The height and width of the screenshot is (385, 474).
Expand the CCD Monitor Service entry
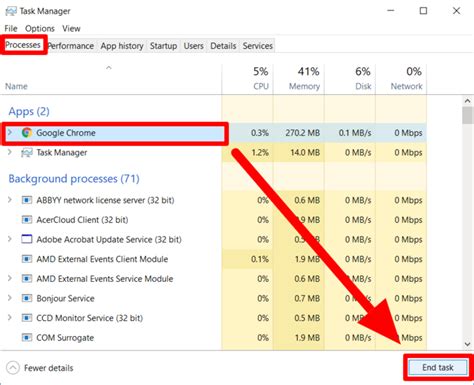point(10,318)
